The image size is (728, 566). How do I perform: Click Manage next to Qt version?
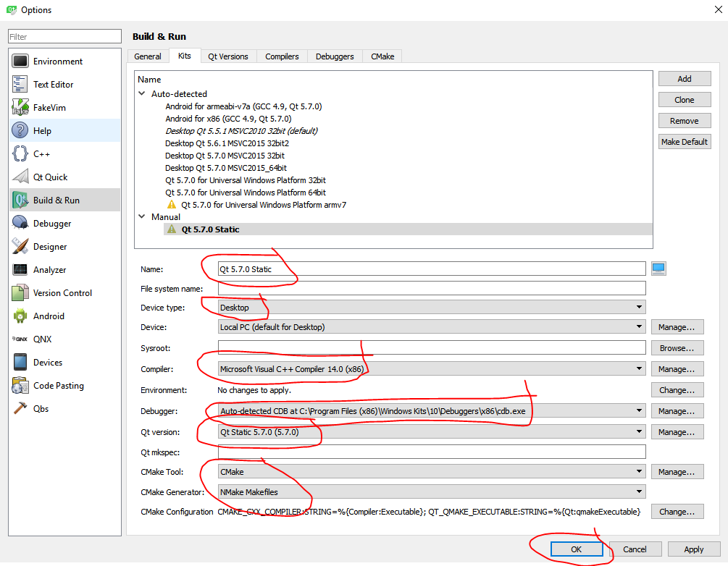coord(677,432)
